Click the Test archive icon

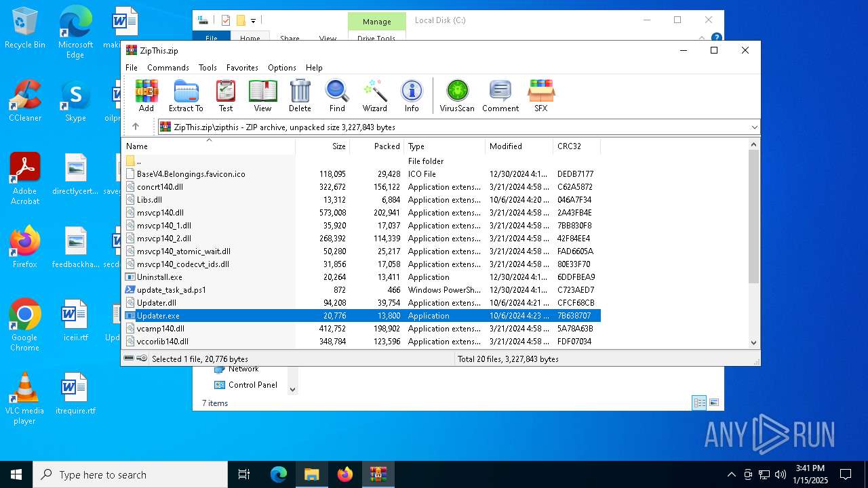[226, 96]
